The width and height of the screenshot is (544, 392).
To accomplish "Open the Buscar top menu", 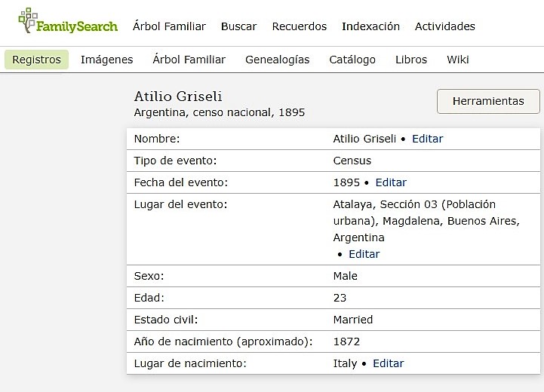I will (238, 26).
